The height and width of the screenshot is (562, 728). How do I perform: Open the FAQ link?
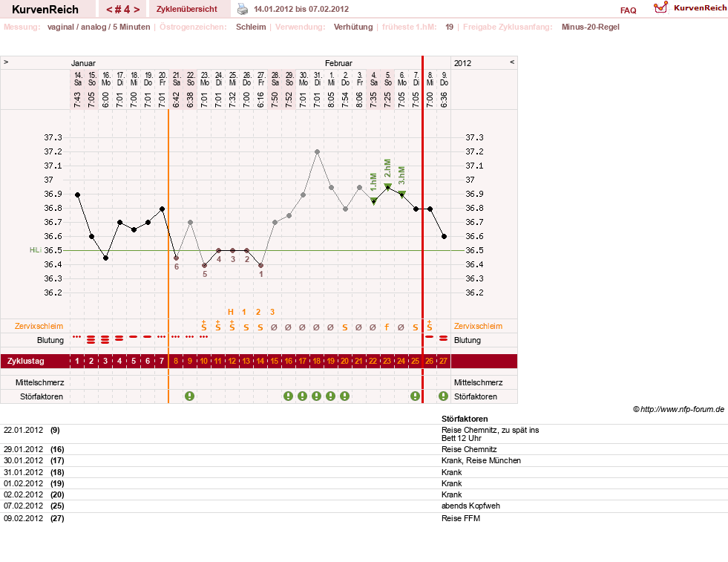[x=628, y=10]
